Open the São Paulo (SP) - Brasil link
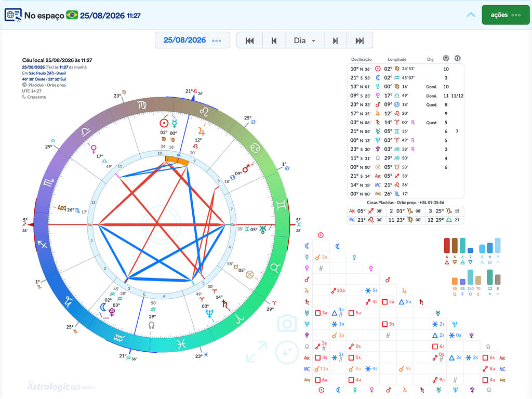This screenshot has width=532, height=399. (47, 73)
